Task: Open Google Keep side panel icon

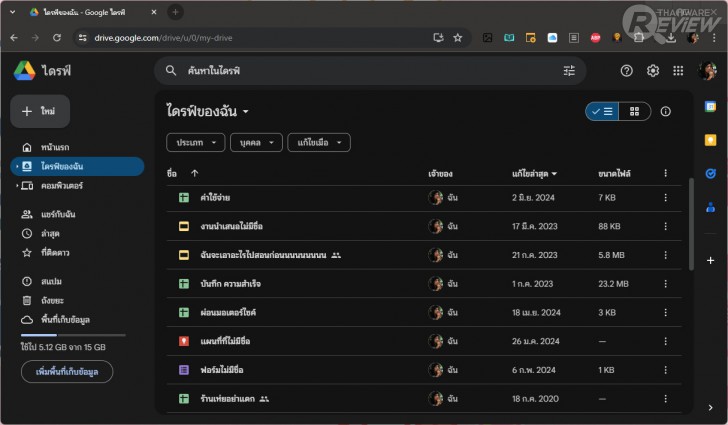Action: (710, 140)
